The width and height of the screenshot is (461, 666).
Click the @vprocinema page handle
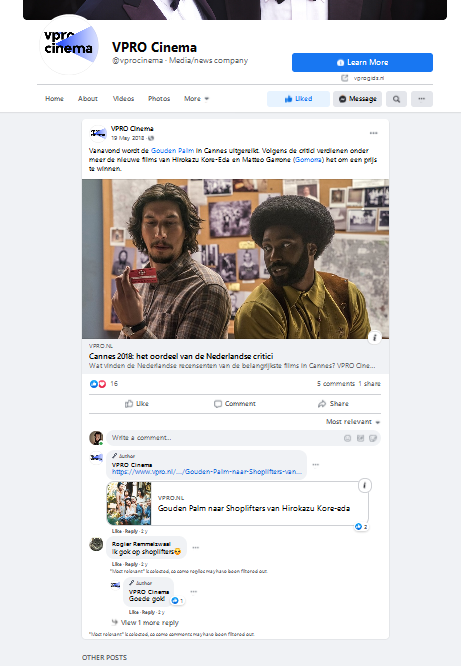click(137, 60)
